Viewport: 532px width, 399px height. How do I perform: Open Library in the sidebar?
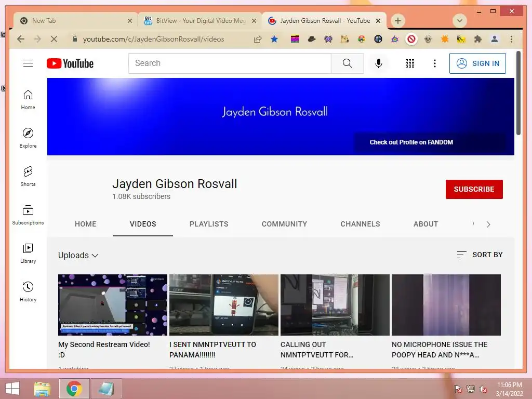point(28,254)
